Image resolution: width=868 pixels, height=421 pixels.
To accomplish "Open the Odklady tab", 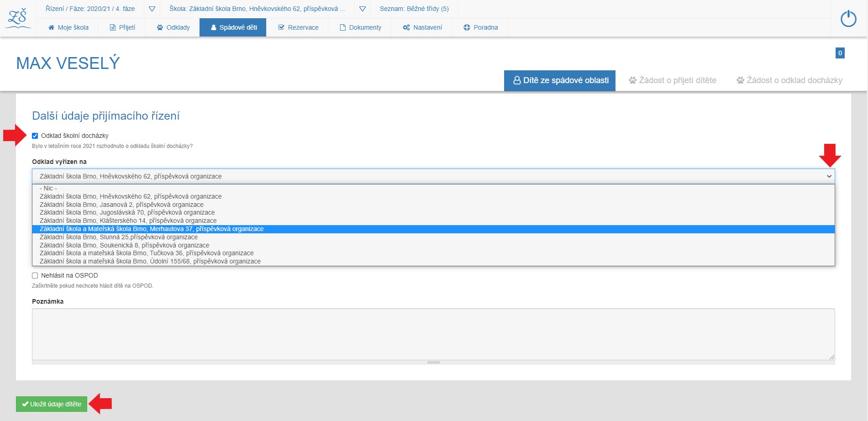I will [x=173, y=27].
